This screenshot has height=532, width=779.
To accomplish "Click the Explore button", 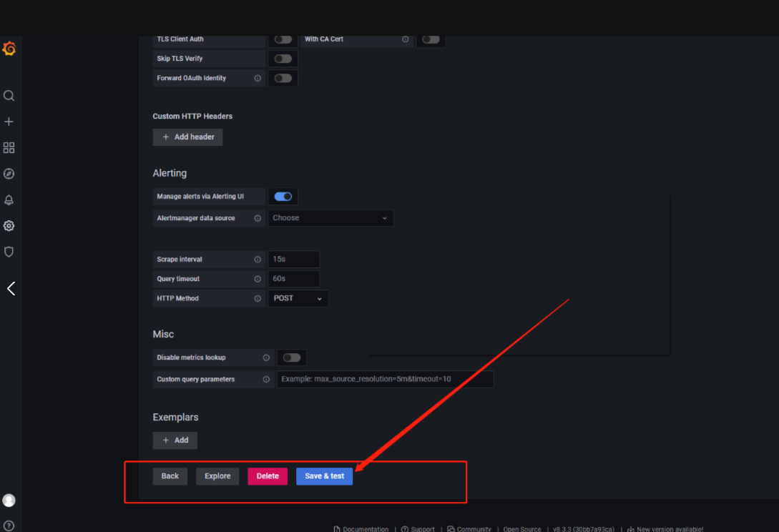I will (217, 476).
